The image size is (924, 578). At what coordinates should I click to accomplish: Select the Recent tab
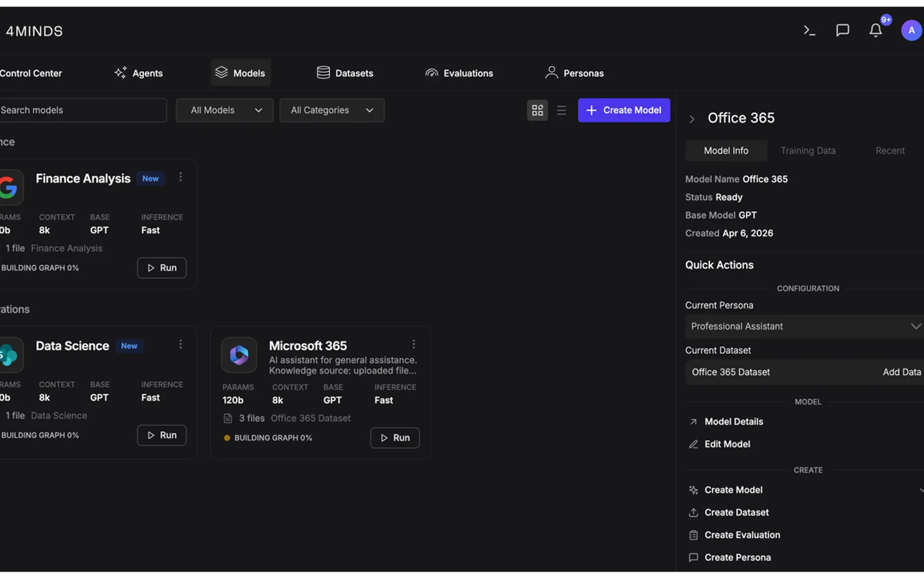pos(890,151)
